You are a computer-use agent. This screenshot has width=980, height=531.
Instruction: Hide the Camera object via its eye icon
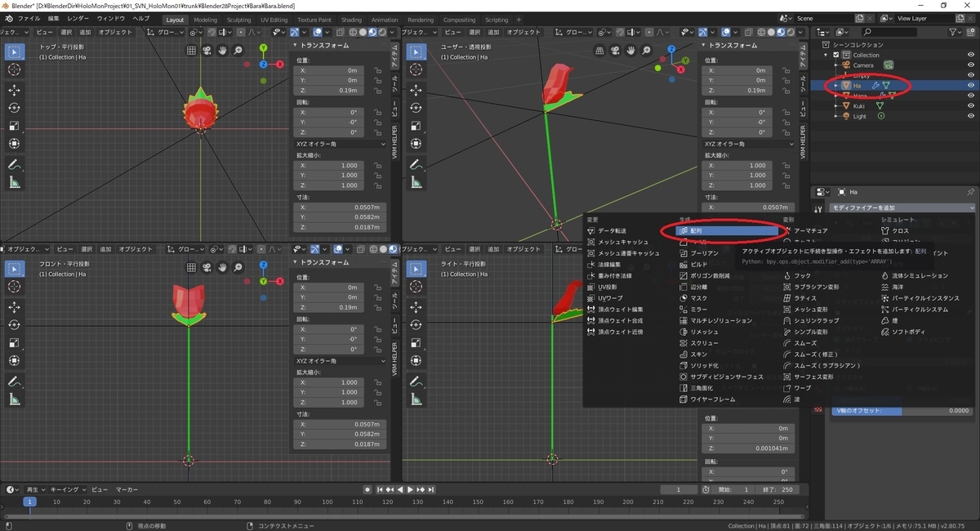[971, 65]
